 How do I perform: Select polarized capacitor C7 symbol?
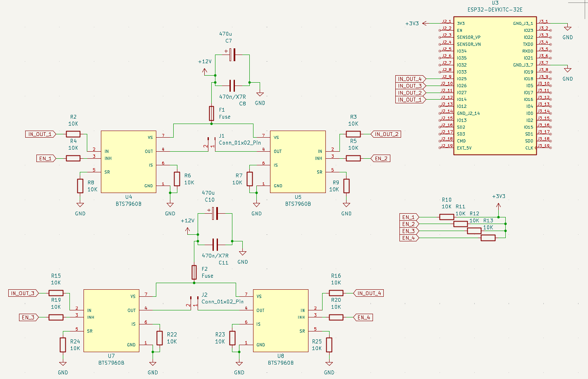point(232,55)
